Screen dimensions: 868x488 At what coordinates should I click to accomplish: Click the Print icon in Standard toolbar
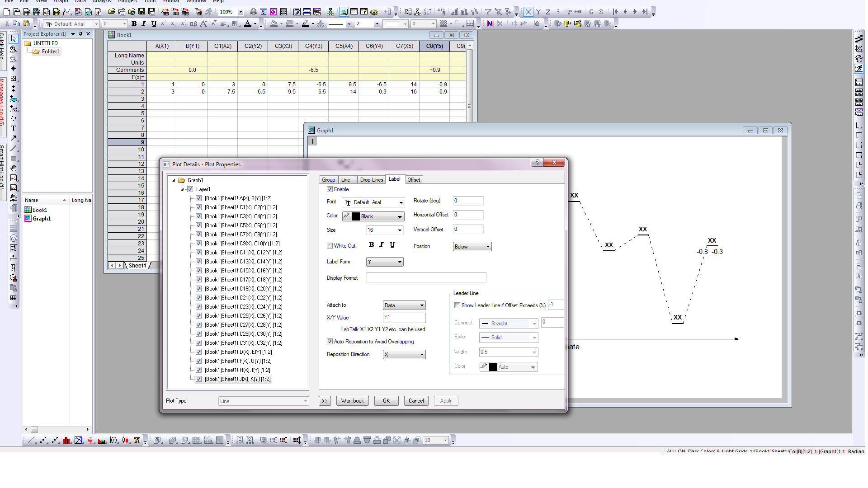pos(254,12)
